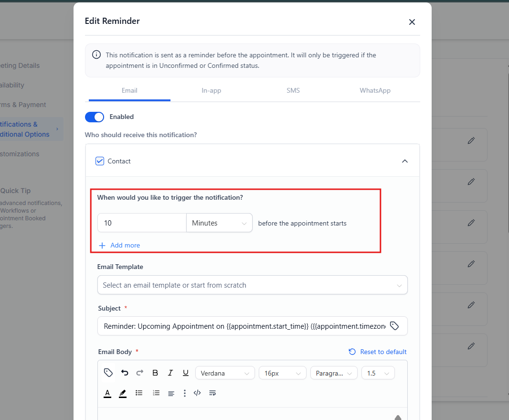Image resolution: width=509 pixels, height=420 pixels.
Task: Open the WhatsApp tab
Action: click(375, 91)
